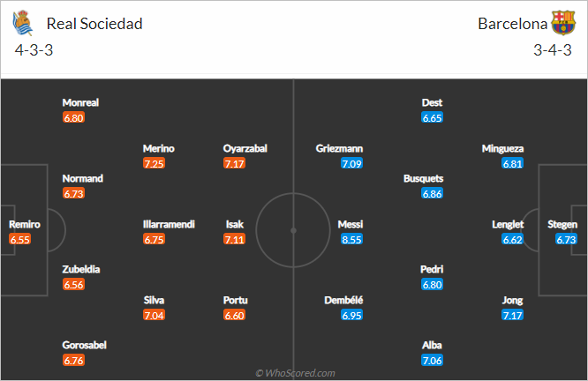Click the Monreal player name

point(80,102)
